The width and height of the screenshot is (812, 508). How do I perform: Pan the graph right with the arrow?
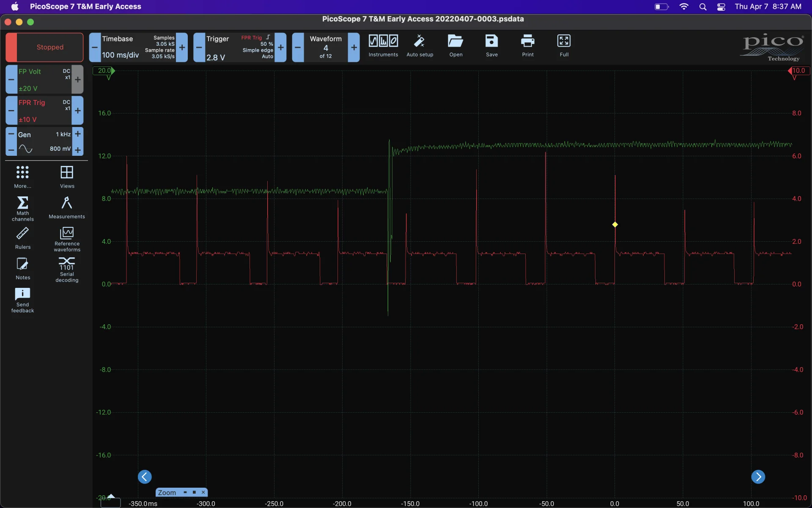[x=758, y=477]
